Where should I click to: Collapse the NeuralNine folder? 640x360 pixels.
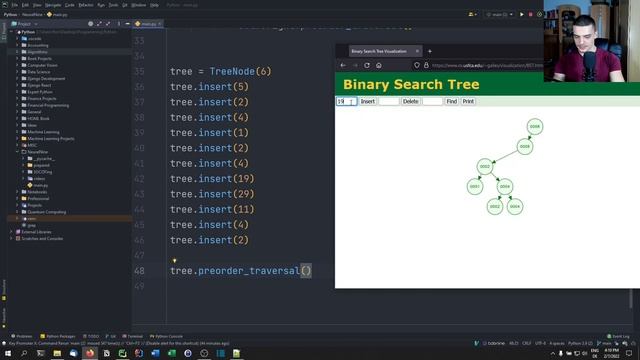[x=17, y=152]
